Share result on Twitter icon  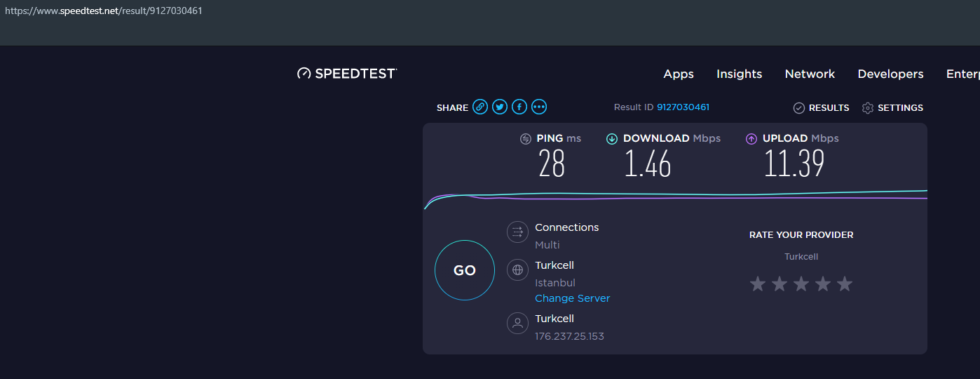tap(500, 107)
